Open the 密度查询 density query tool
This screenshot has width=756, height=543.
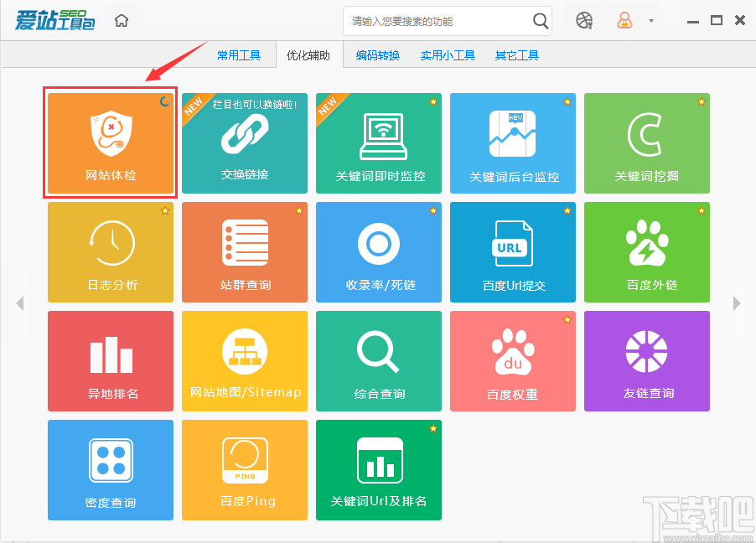(x=110, y=469)
